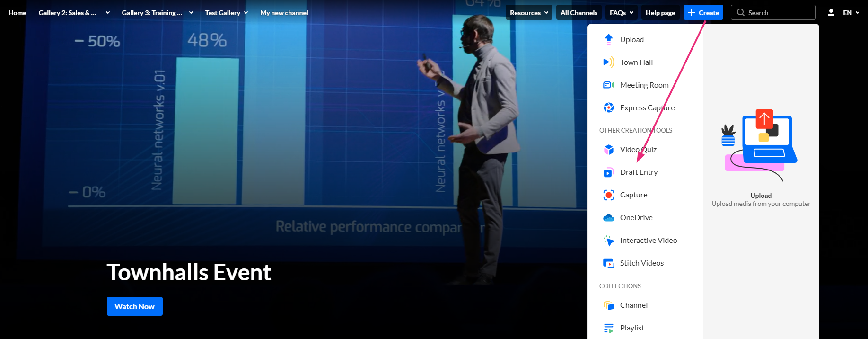Open My new channel link
This screenshot has width=868, height=339.
tap(284, 13)
